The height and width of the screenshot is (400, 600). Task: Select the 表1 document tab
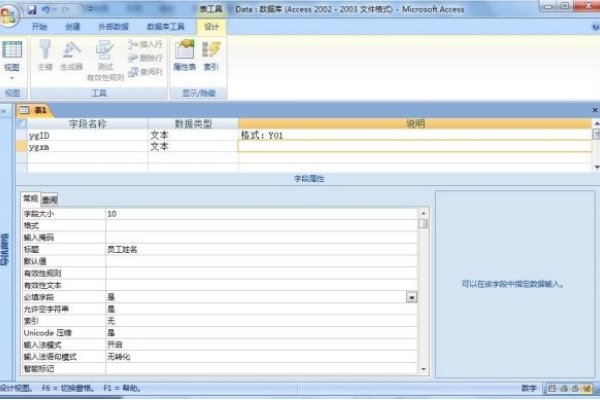(34, 110)
